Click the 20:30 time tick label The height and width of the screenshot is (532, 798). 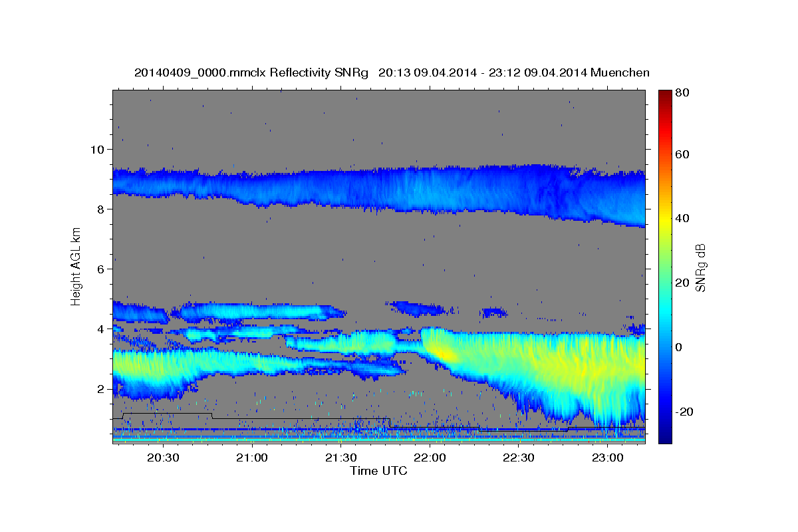[162, 458]
